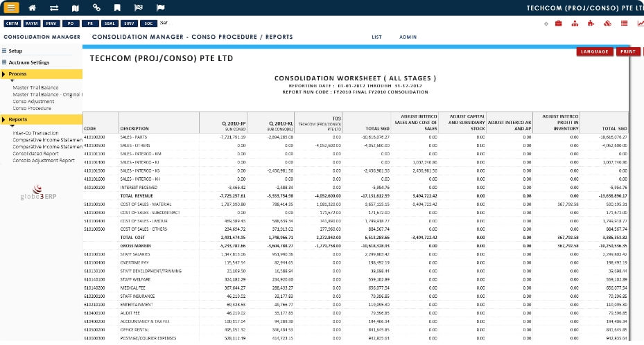Image resolution: width=644 pixels, height=345 pixels.
Task: Open Conso Procedure
Action: [32, 108]
